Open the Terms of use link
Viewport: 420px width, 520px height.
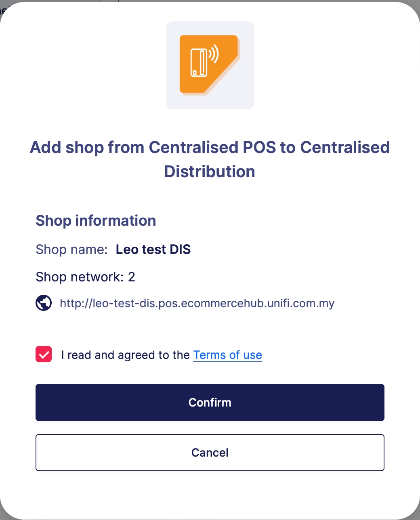point(227,355)
